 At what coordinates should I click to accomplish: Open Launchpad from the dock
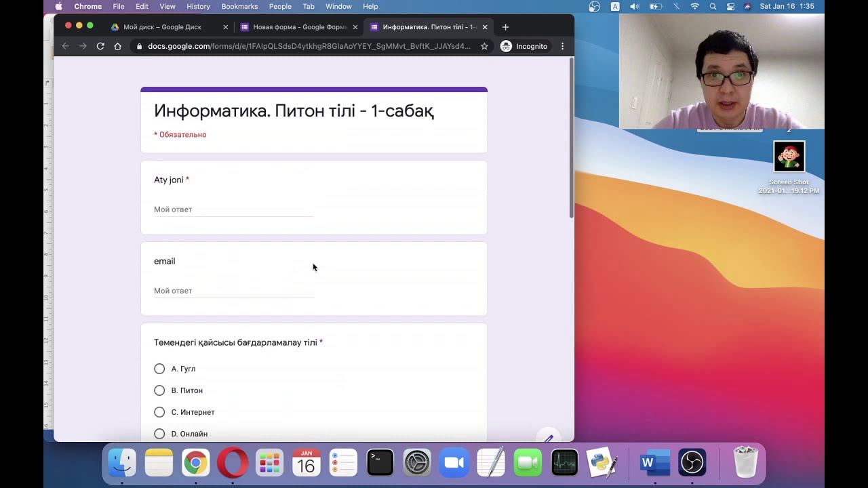point(269,463)
